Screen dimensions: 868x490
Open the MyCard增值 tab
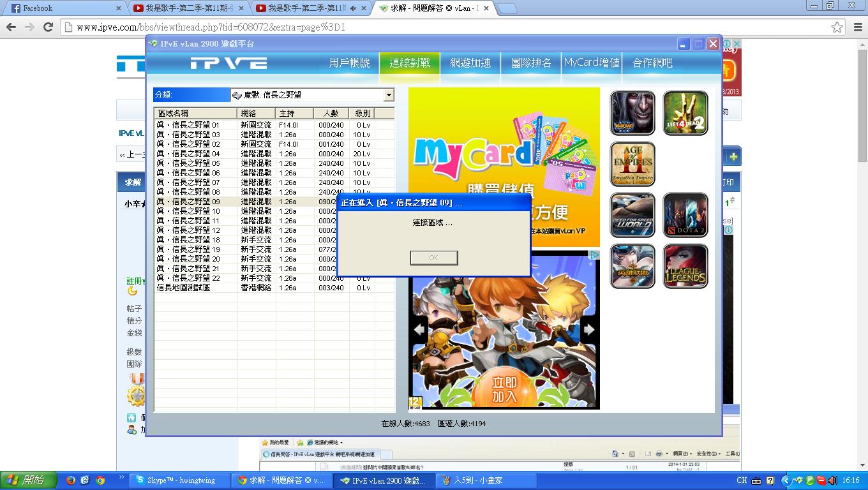[592, 63]
